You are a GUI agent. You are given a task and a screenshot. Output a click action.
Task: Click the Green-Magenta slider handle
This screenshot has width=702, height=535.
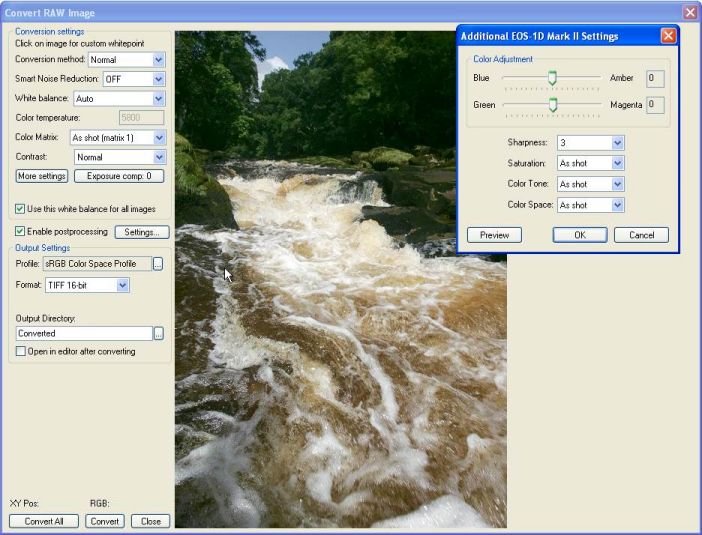coord(552,104)
